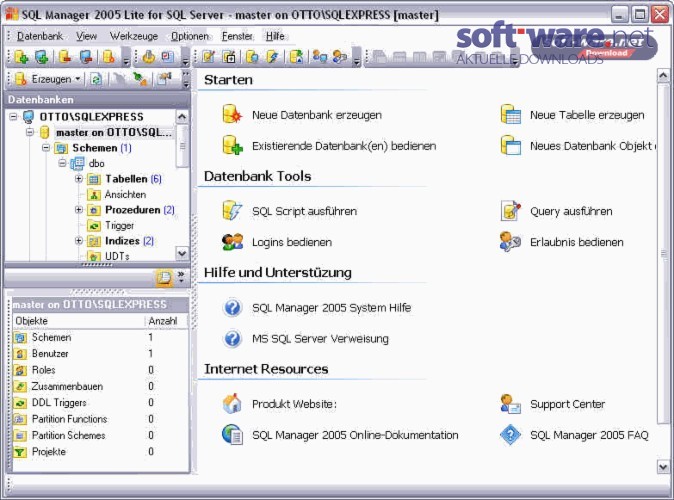Click the SQL Script ausführen link
674x500 pixels.
(304, 211)
